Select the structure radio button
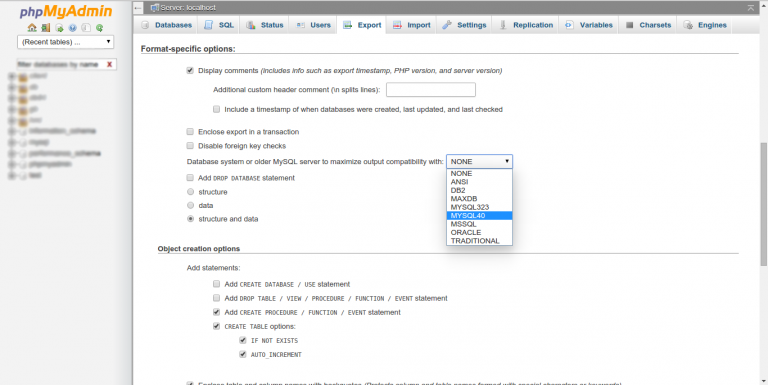 pyautogui.click(x=191, y=192)
